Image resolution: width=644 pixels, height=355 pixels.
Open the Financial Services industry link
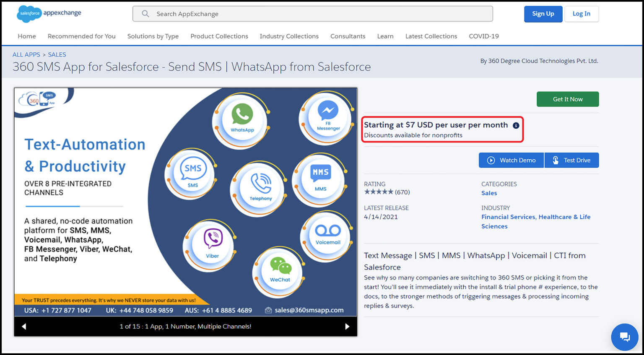(508, 217)
